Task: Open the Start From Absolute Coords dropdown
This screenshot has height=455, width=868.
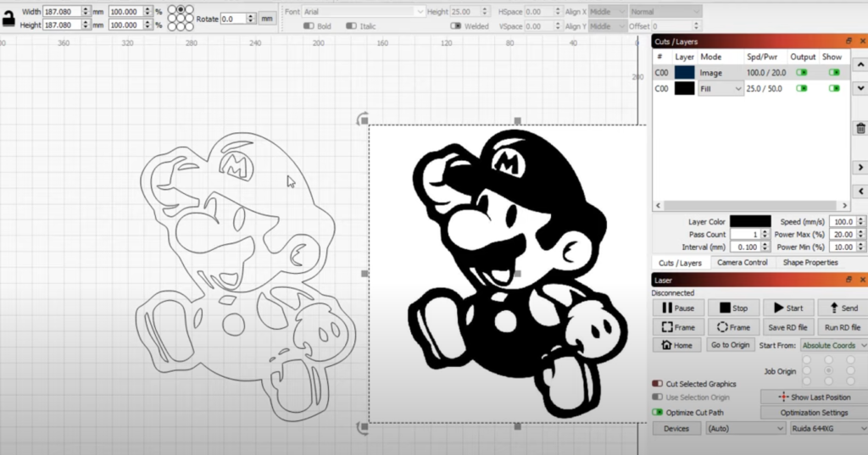Action: pos(833,345)
